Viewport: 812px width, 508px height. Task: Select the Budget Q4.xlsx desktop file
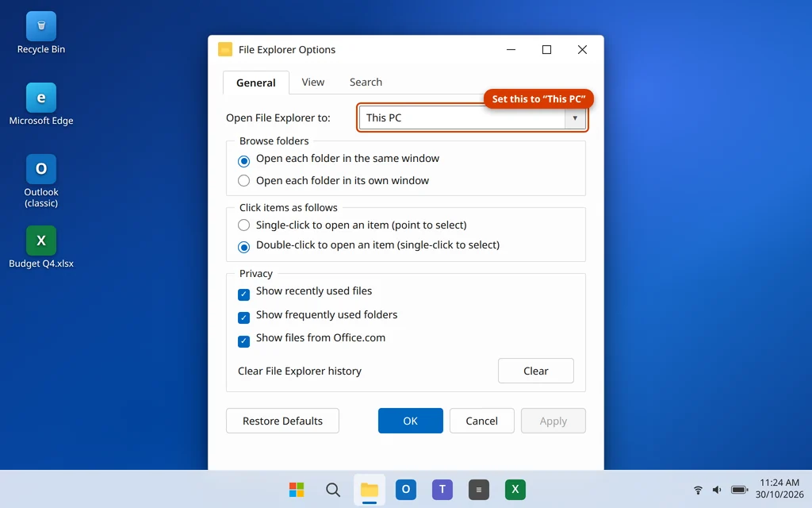41,247
